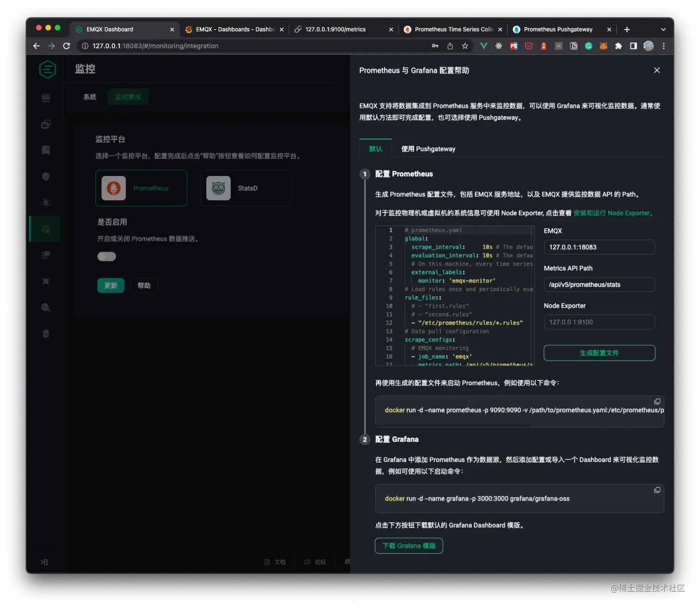
Task: Select the StatsD monitoring platform card
Action: coord(246,188)
